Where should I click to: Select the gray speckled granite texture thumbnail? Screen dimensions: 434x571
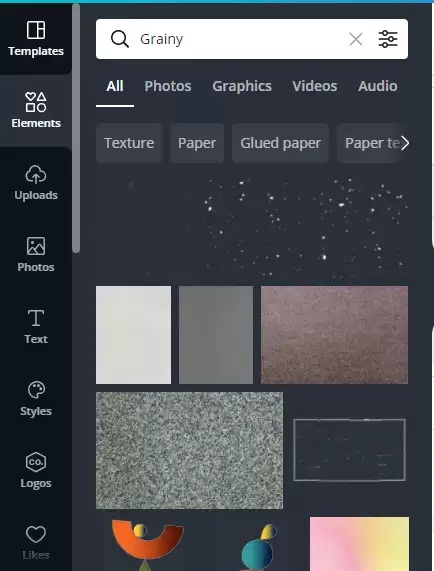point(189,450)
